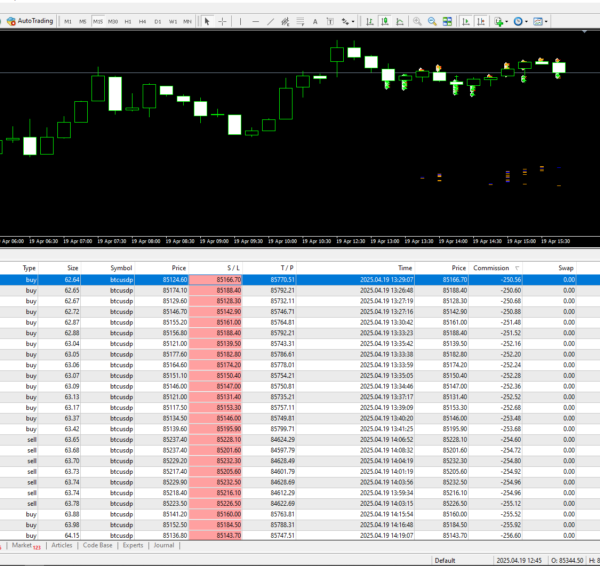Pick the vertical line drawing tool
The height and width of the screenshot is (566, 600).
[242, 20]
